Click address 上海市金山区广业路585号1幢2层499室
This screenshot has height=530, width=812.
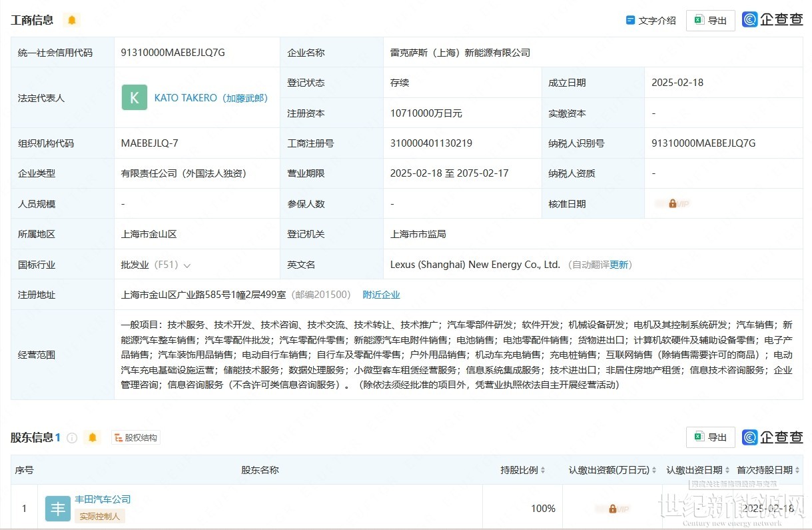[203, 295]
